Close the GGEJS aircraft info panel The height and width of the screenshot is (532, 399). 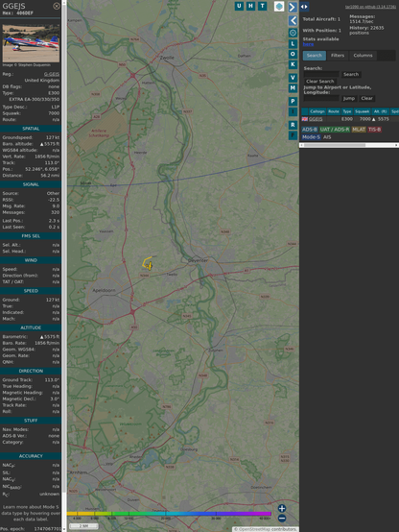(x=57, y=6)
